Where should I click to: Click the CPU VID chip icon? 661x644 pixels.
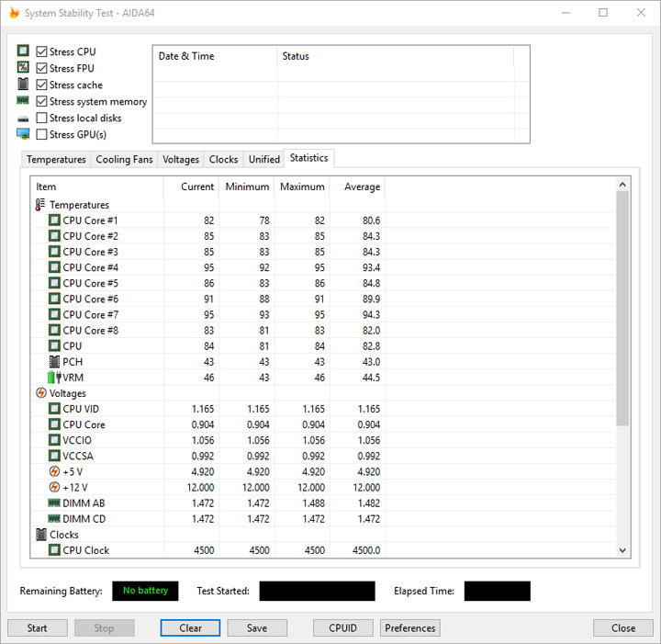coord(54,409)
